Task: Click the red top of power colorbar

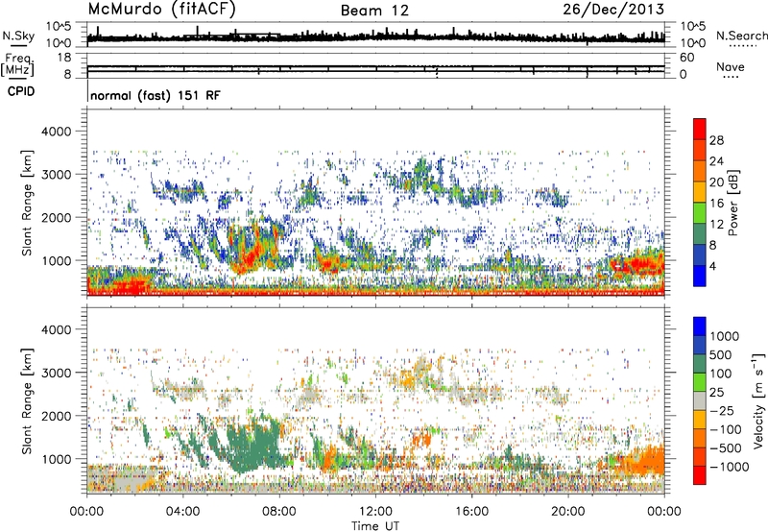Action: 700,130
